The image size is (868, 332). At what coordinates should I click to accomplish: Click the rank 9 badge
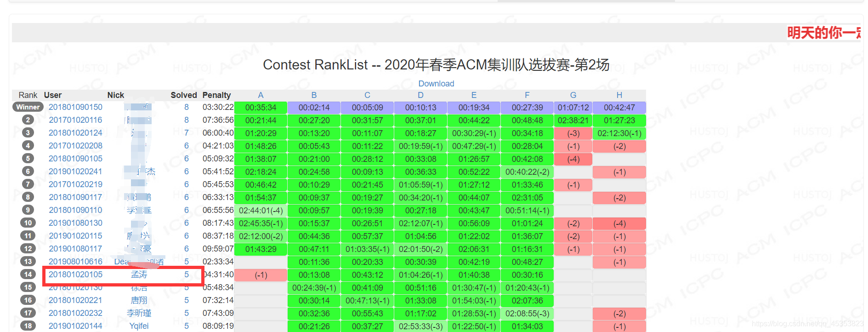[28, 210]
